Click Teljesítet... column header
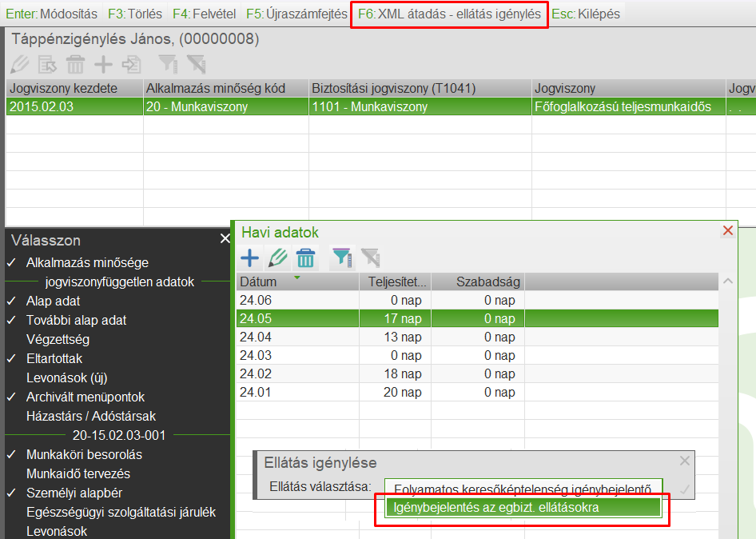This screenshot has width=756, height=539. click(395, 281)
